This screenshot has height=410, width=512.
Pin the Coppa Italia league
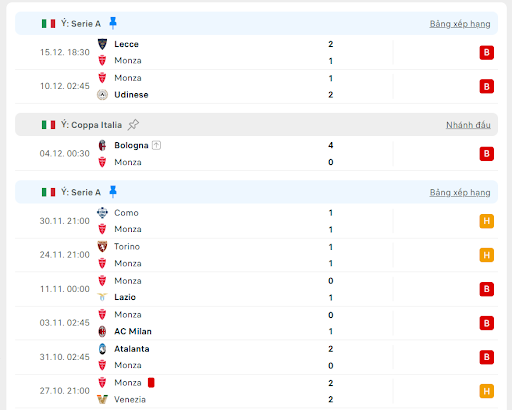(x=133, y=125)
